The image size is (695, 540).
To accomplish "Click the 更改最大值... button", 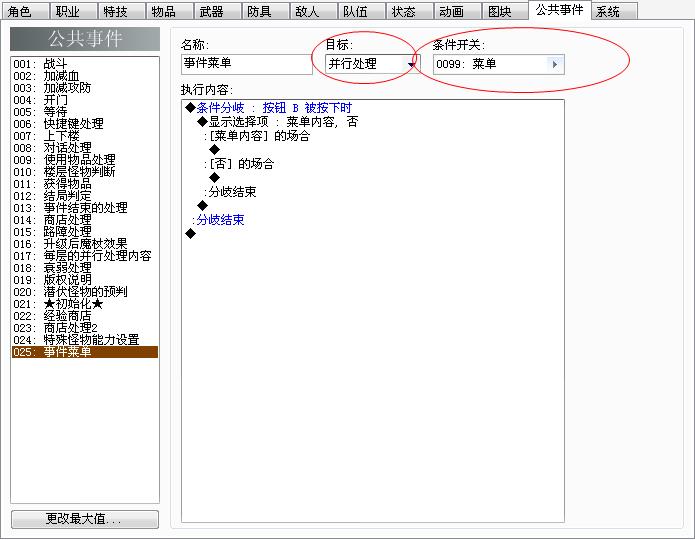I will (x=85, y=519).
